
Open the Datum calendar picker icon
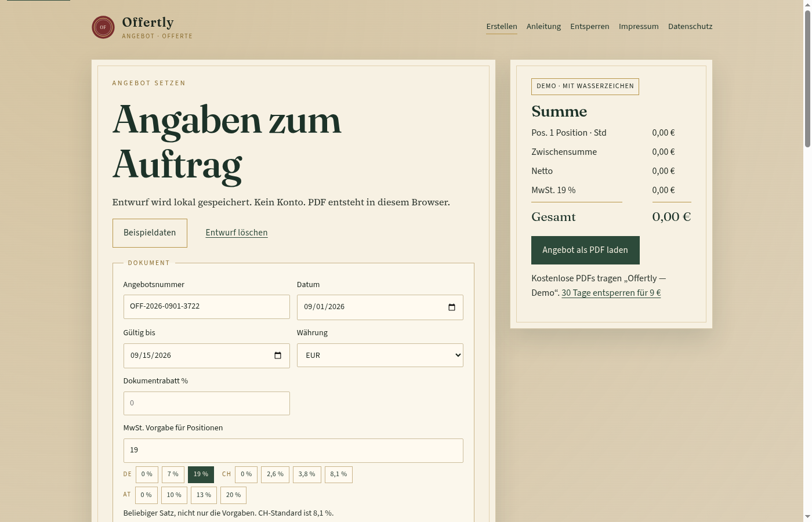(452, 307)
